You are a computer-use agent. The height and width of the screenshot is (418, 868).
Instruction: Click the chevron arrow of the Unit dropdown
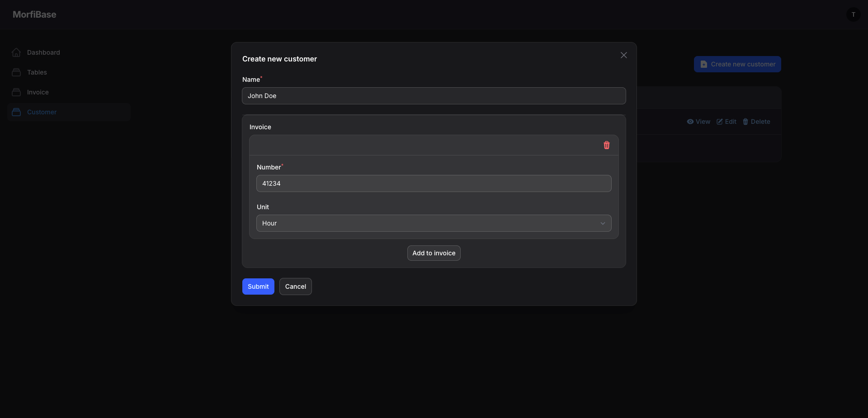(x=603, y=223)
